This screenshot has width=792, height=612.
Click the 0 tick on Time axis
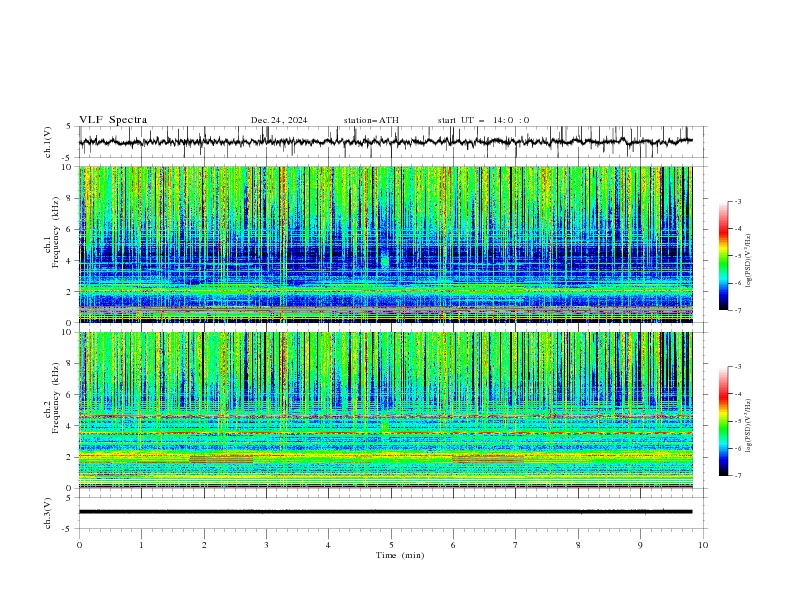[x=79, y=545]
